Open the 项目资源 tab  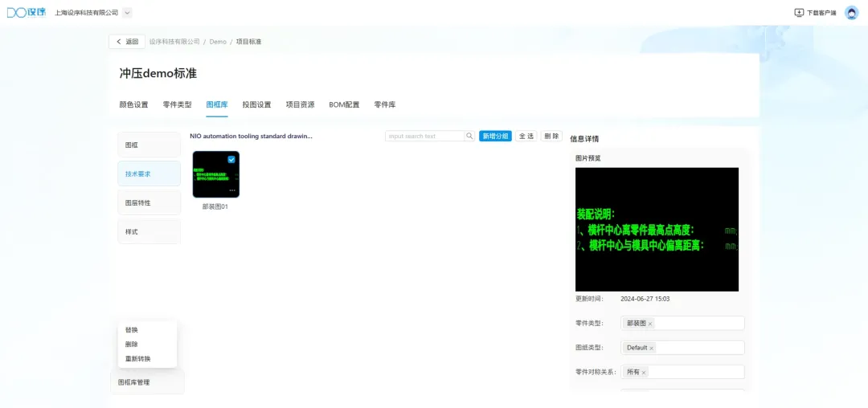tap(300, 104)
